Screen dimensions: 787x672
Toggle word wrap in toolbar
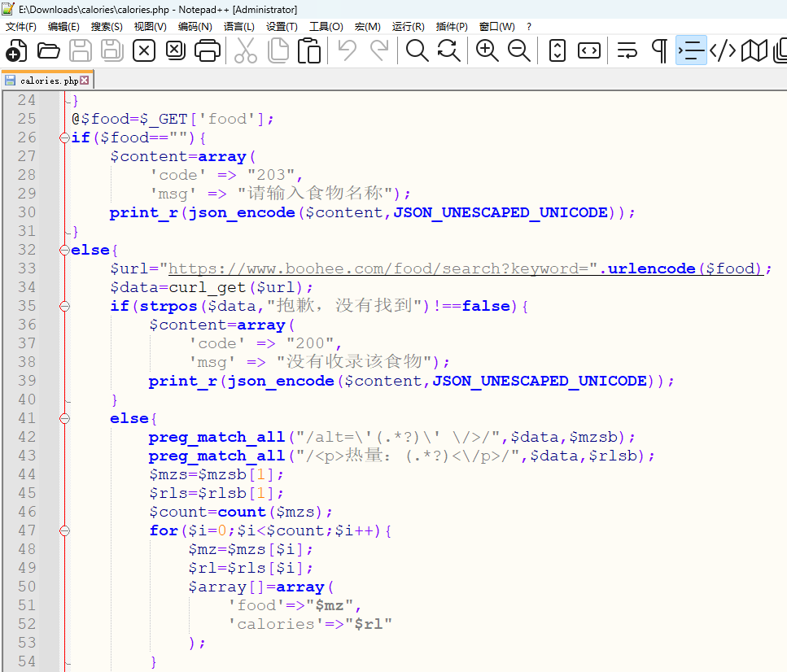(x=627, y=51)
